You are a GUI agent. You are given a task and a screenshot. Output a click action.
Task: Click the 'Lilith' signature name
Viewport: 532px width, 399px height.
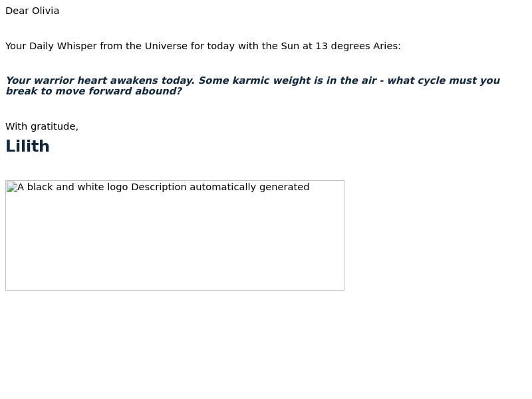tap(27, 146)
